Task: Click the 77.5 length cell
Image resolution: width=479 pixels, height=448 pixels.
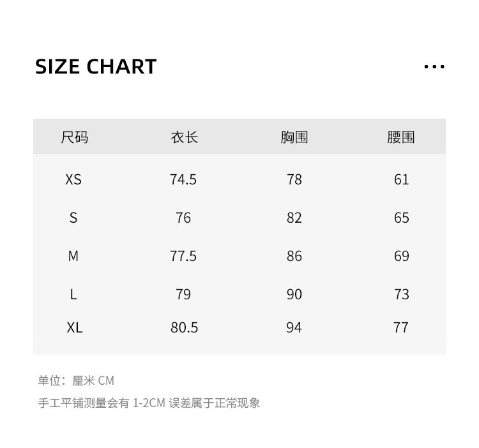Action: click(183, 256)
